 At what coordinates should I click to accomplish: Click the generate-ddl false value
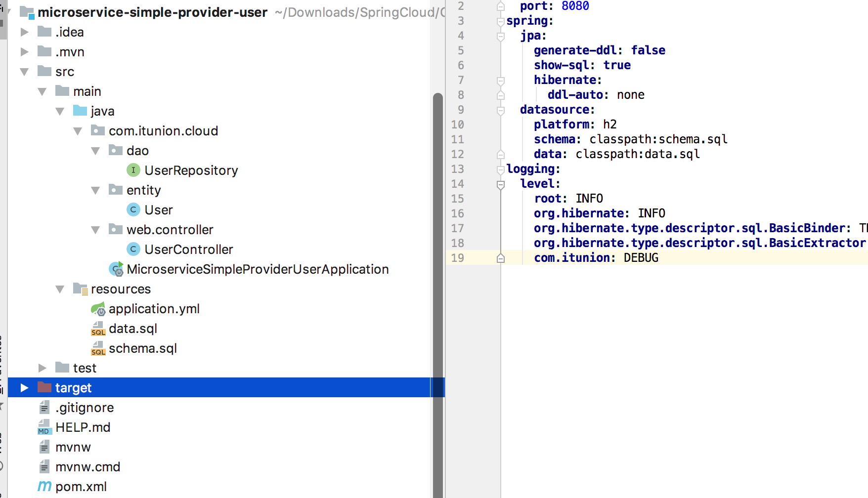pyautogui.click(x=648, y=50)
